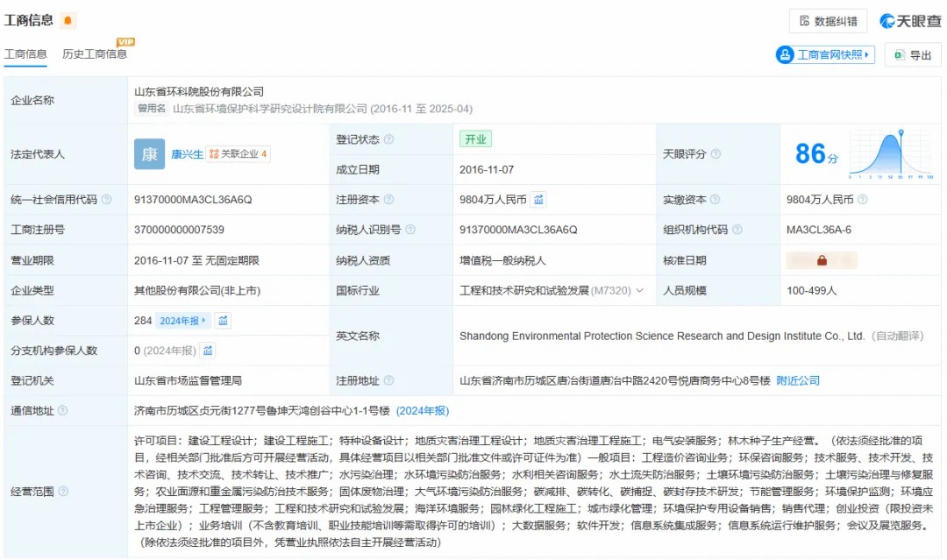The image size is (947, 560).
Task: Click the help icon next to 通信地址
Action: tap(62, 411)
